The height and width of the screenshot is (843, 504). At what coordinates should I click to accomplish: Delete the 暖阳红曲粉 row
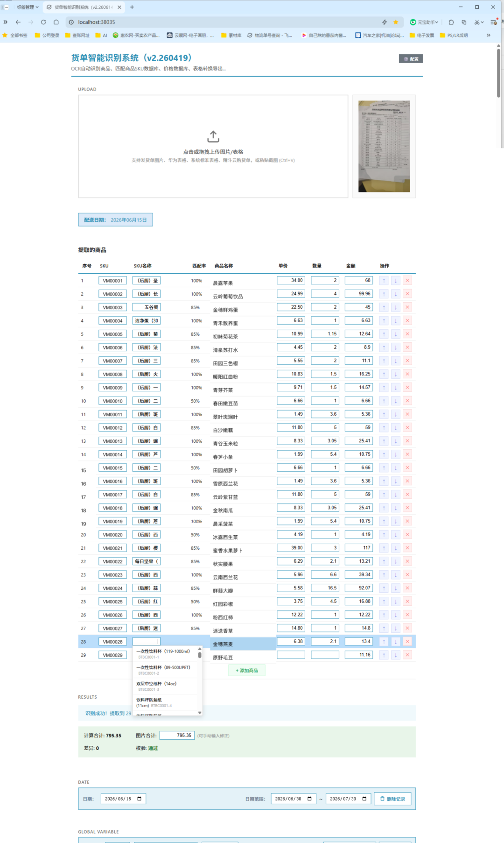[x=407, y=374]
